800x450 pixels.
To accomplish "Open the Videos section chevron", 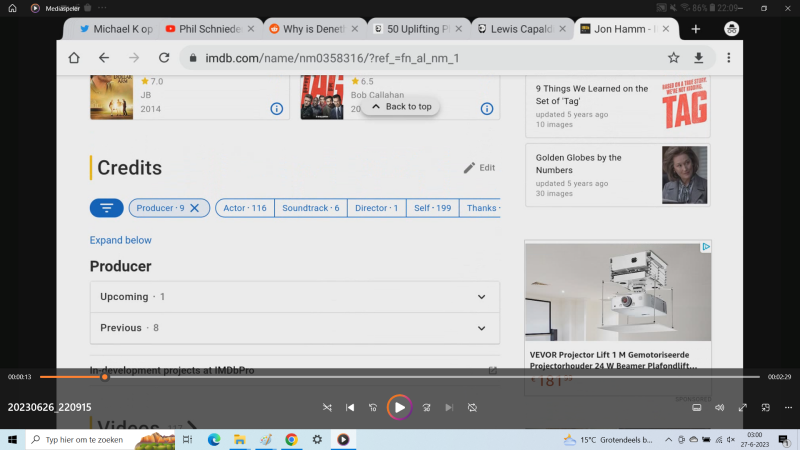I will click(x=192, y=425).
